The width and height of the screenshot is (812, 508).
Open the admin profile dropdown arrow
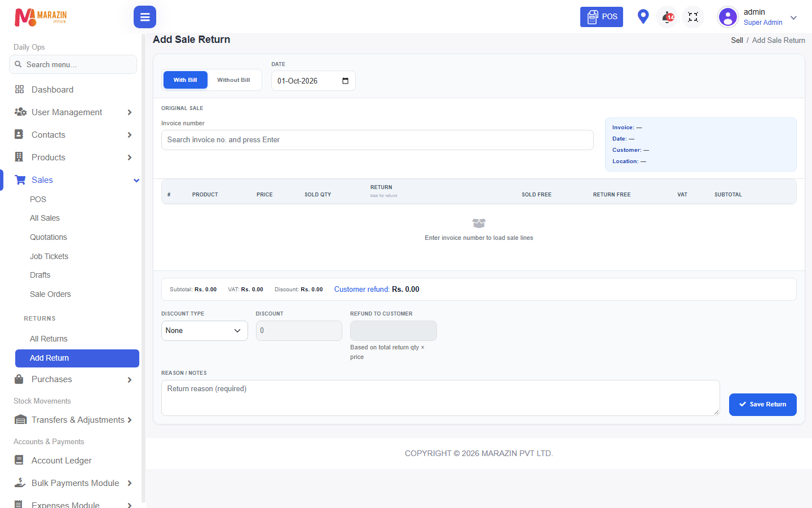(x=794, y=17)
